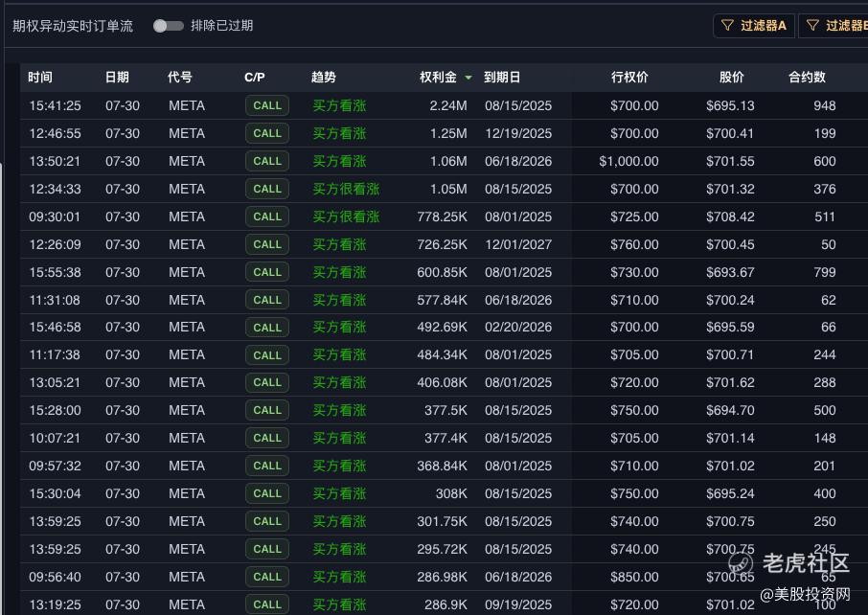
Task: Click the C/P column header
Action: 255,77
